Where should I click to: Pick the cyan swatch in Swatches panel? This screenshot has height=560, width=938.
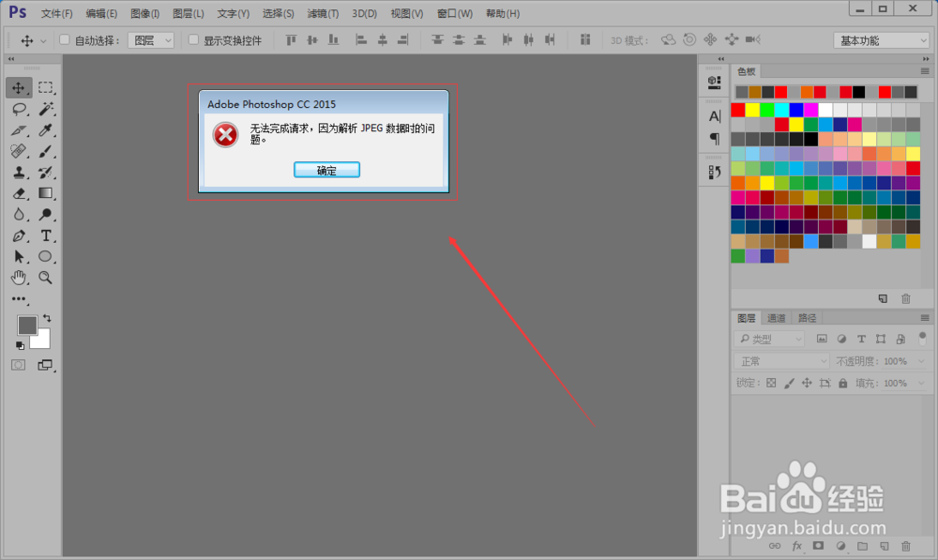tap(781, 110)
